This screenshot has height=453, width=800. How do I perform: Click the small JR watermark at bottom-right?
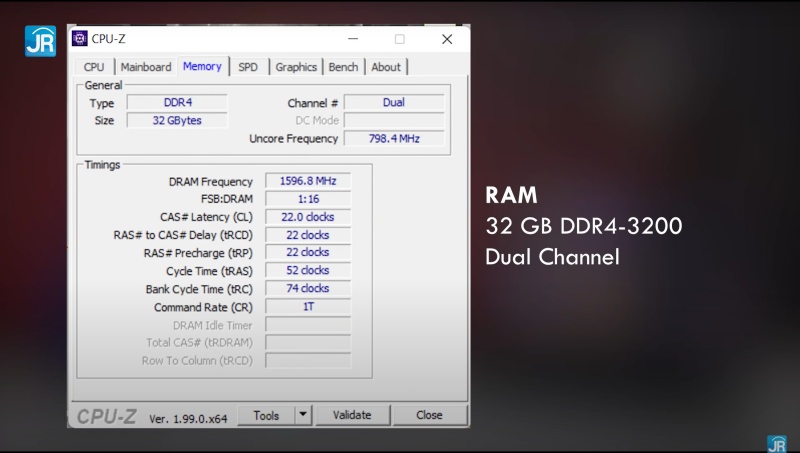pyautogui.click(x=776, y=443)
